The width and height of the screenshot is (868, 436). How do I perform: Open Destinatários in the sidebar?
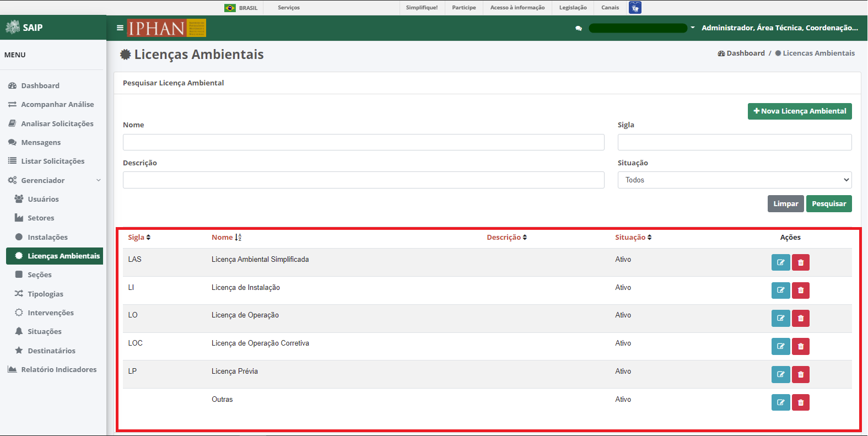point(51,351)
